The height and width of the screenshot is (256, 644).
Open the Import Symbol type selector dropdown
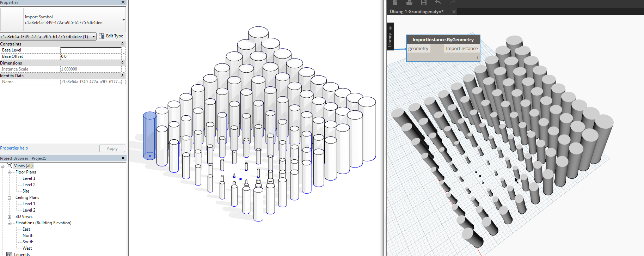click(123, 20)
